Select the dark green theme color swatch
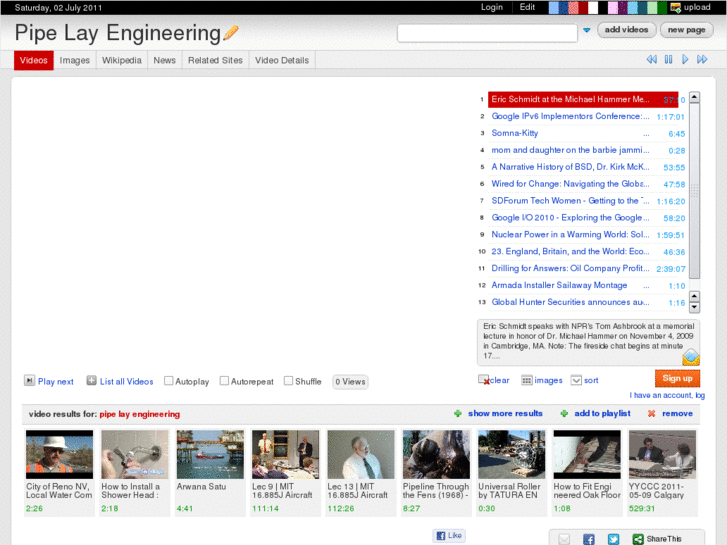This screenshot has width=727, height=545. coord(662,8)
